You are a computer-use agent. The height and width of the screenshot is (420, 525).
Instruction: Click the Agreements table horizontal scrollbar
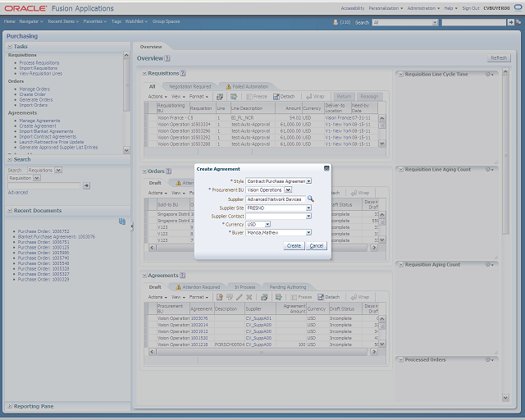262,352
